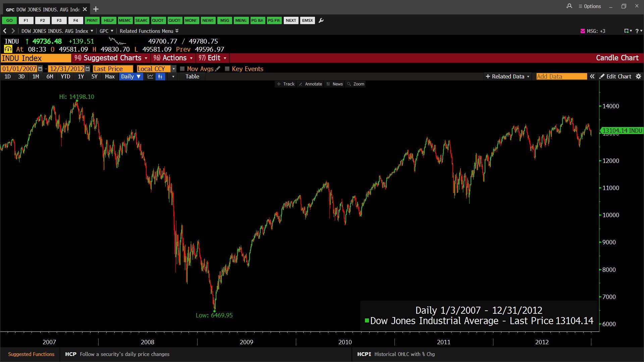This screenshot has height=362, width=644.
Task: Show News on the chart
Action: [335, 84]
